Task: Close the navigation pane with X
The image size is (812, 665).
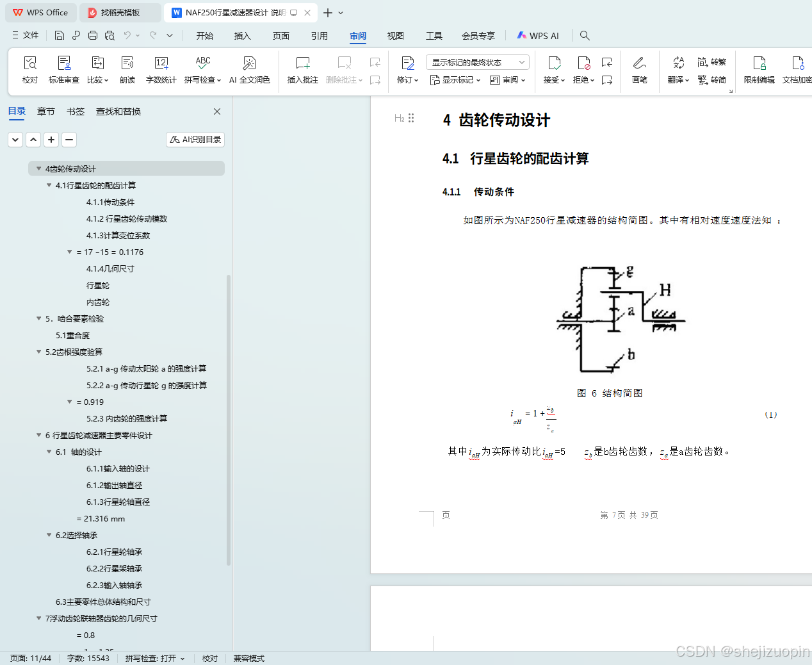Action: point(217,111)
